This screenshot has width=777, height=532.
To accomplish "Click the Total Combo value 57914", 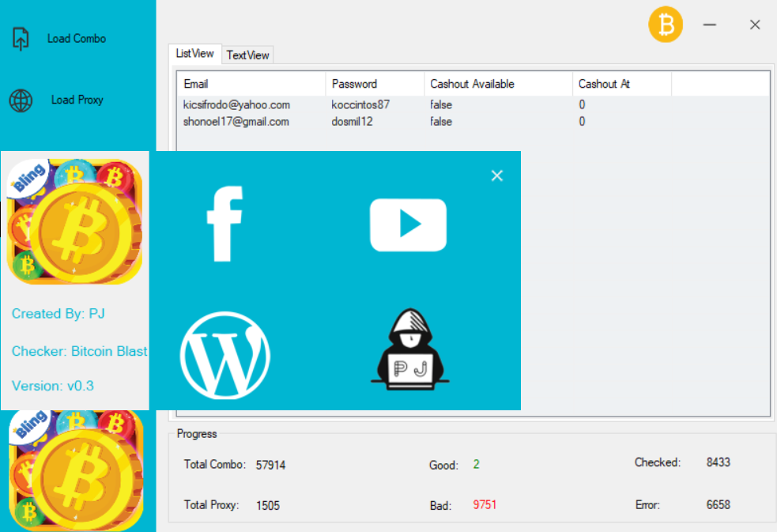I will coord(270,465).
